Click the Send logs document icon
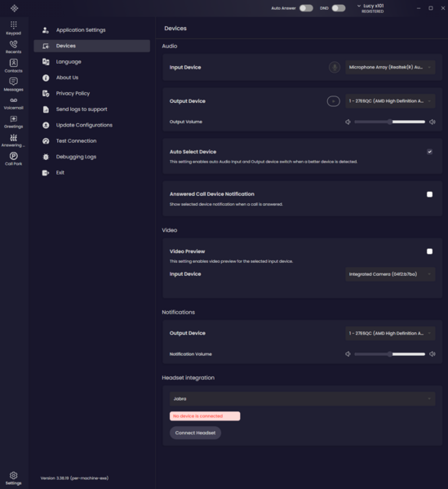This screenshot has width=448, height=489. tap(46, 109)
